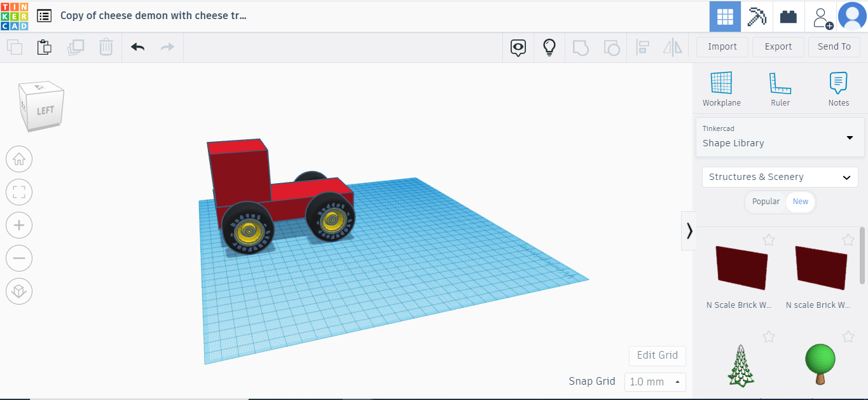Click the Paste clipboard icon
The image size is (868, 400).
(x=44, y=47)
